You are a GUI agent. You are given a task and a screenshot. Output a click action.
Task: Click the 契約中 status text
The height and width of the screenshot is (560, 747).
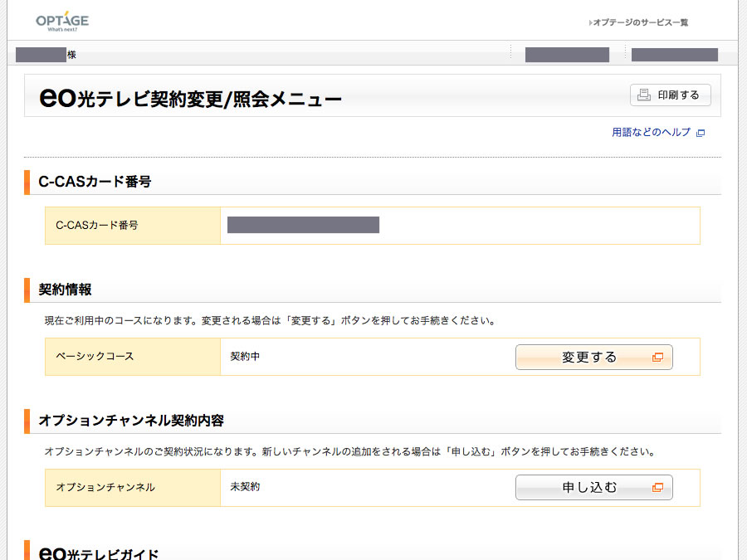tap(245, 356)
